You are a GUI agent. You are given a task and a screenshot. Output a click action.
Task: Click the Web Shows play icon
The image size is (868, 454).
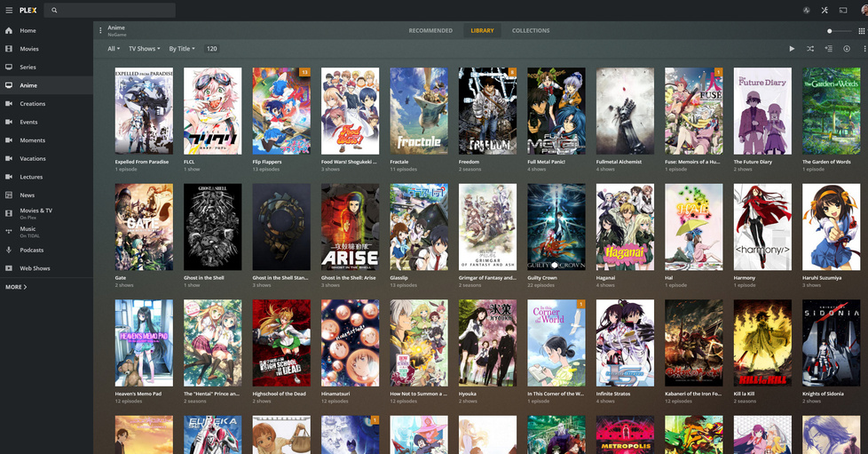[x=9, y=268]
